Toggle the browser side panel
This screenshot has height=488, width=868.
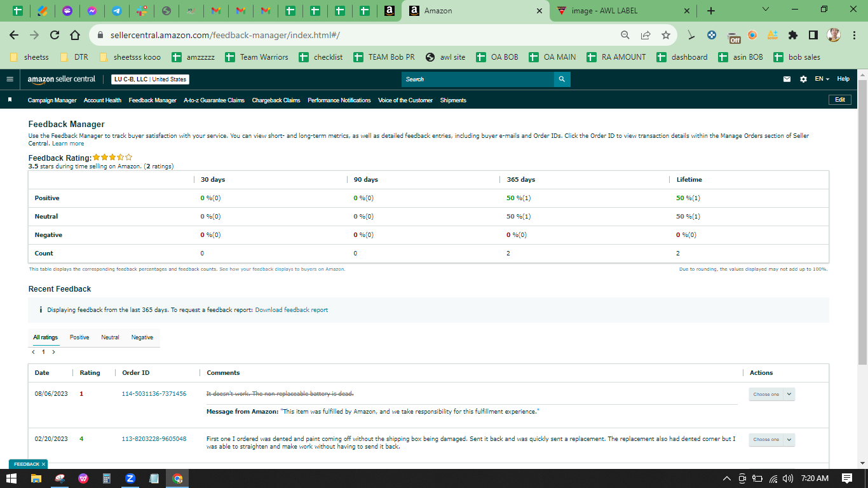(x=813, y=36)
